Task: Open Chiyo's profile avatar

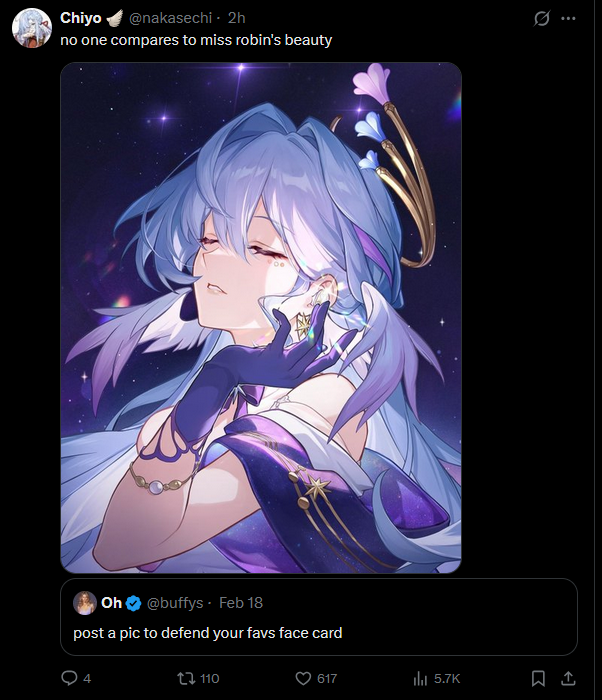Action: [x=32, y=28]
